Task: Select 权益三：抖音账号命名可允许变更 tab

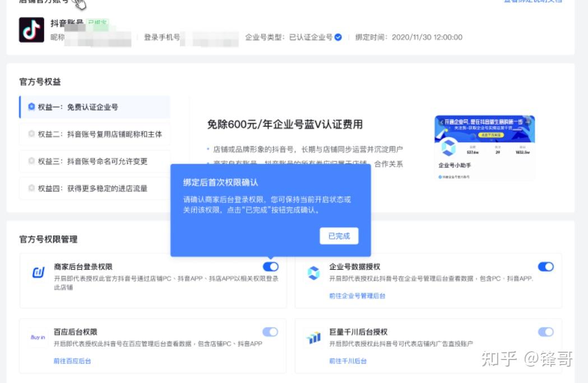Action: 95,161
